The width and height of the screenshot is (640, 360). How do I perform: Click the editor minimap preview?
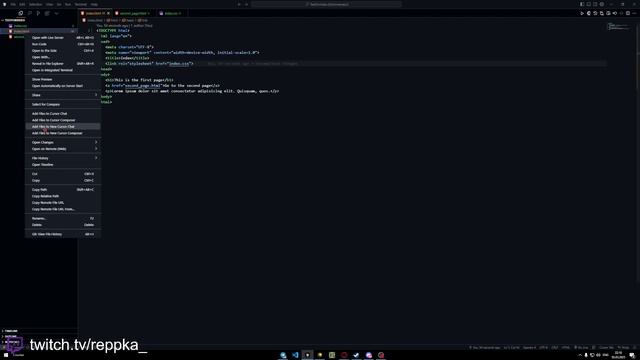click(620, 27)
